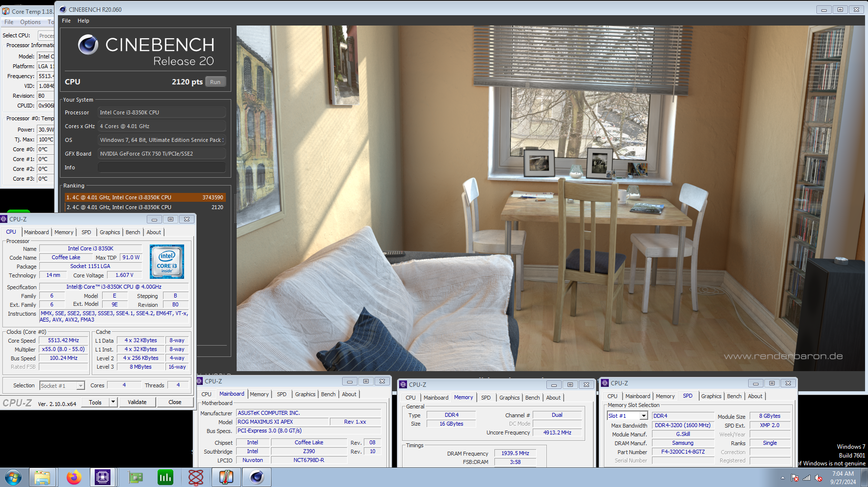Select SPD tab in CPU-Z Mainboard window
The width and height of the screenshot is (868, 487).
point(282,394)
